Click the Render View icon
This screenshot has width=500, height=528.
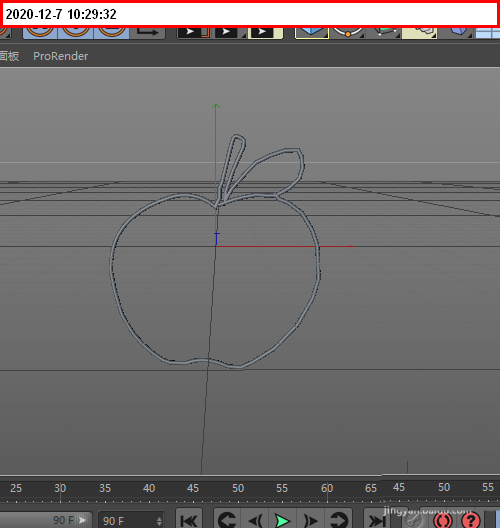194,32
